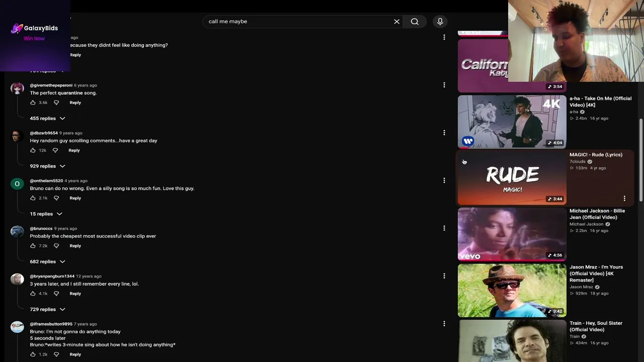Open the "MAGIC! - Rude (Lyrics)" video title
The height and width of the screenshot is (362, 644).
596,155
